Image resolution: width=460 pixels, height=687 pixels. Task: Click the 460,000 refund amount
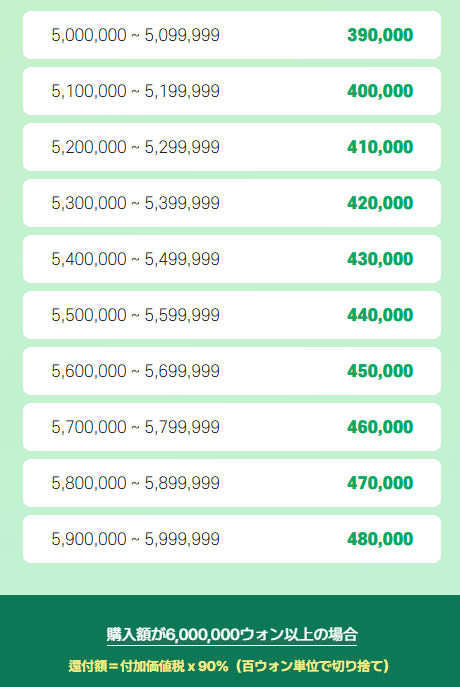tap(380, 428)
